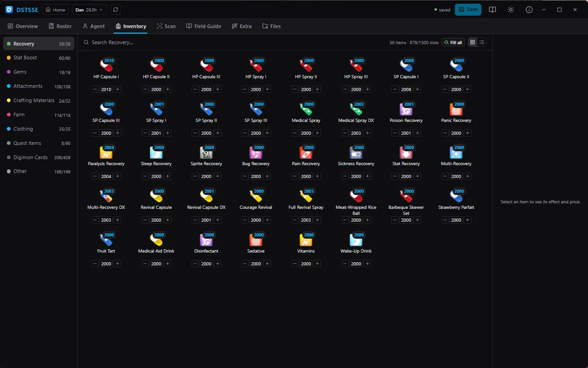Toggle the light/dark theme sun icon

pos(511,10)
